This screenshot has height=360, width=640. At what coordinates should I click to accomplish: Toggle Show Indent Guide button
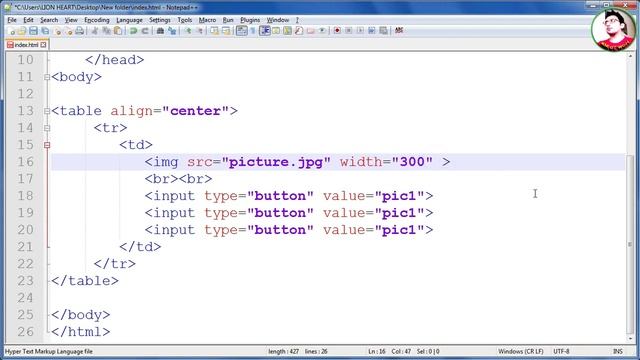tap(264, 31)
